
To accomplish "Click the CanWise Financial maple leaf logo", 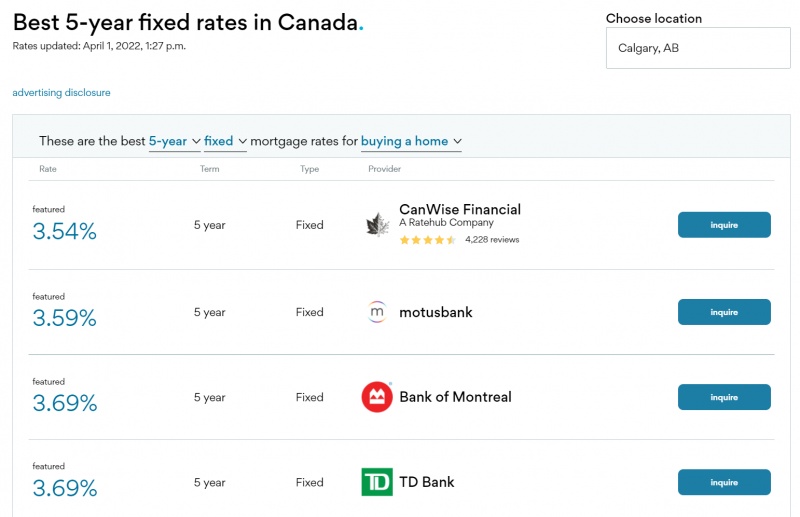I will coord(378,225).
